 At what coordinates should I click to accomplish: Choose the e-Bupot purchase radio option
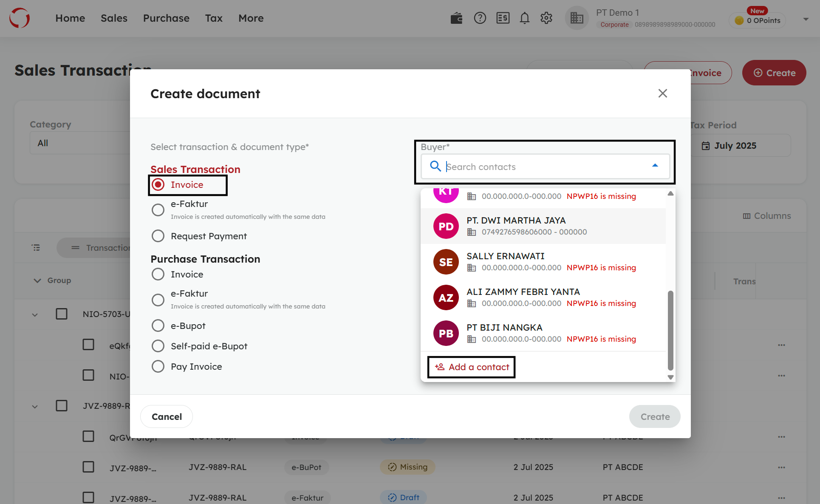coord(158,326)
